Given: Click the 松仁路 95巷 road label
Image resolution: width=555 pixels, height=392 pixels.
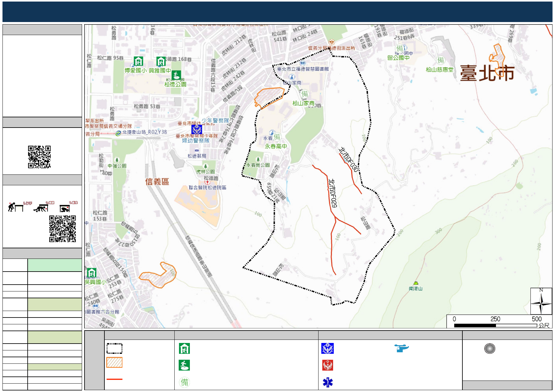Looking at the screenshot, I should coord(110,58).
